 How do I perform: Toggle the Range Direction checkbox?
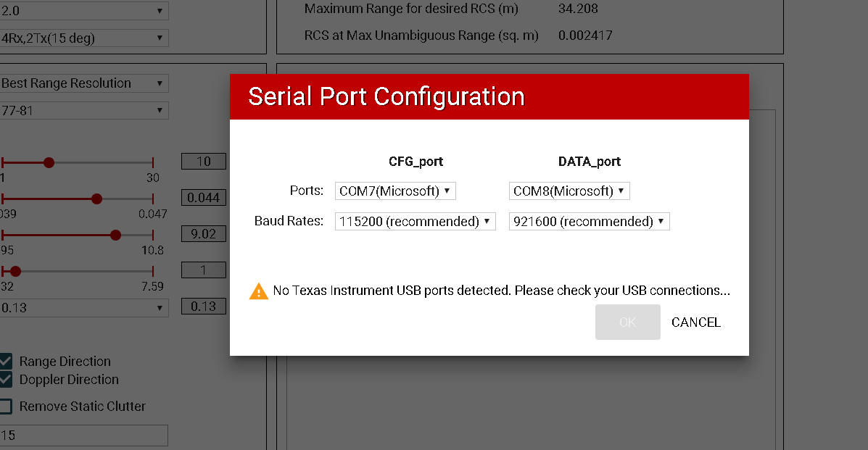(6, 362)
